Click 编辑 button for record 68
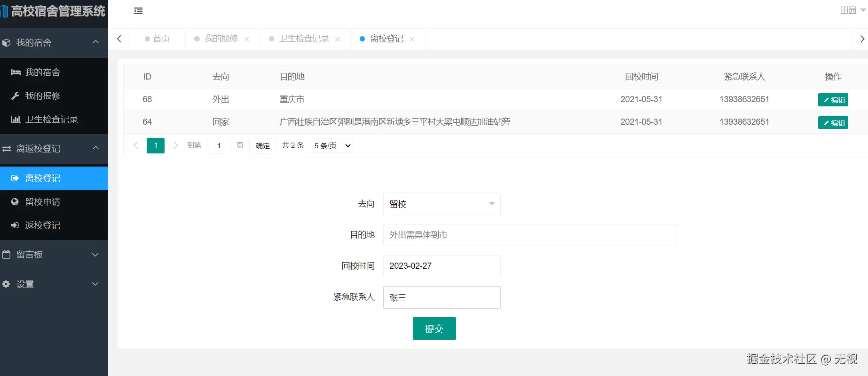This screenshot has width=868, height=376. 833,100
